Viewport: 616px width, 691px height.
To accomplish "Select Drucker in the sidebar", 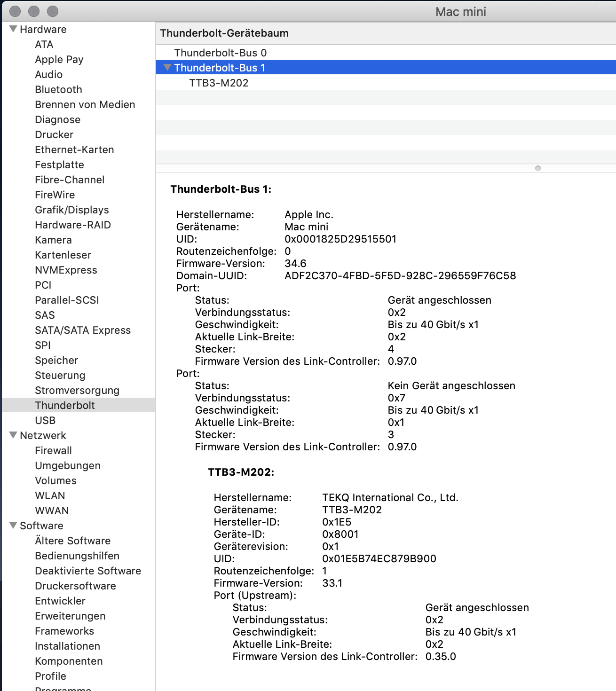I will coord(54,134).
